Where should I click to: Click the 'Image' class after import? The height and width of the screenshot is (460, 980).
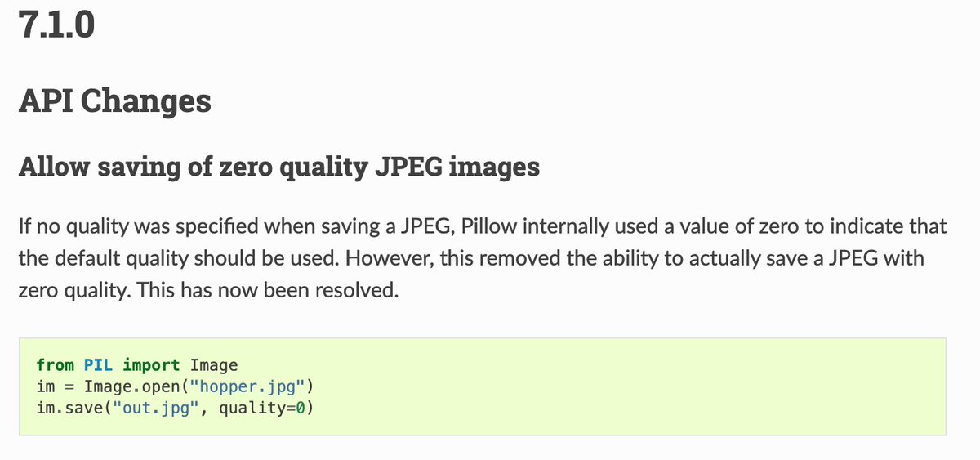coord(214,365)
